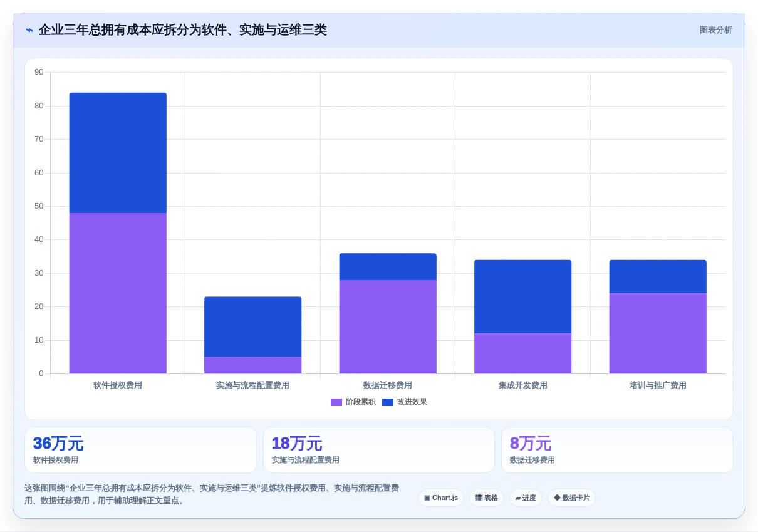
Task: Click the 图表分析 label
Action: 715,30
